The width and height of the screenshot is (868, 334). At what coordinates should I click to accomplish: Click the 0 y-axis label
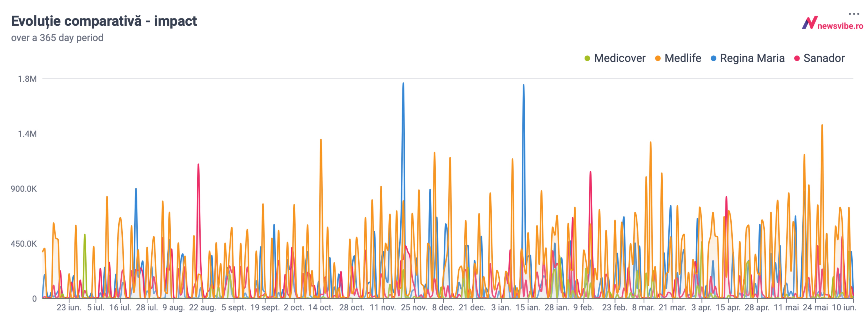[34, 299]
